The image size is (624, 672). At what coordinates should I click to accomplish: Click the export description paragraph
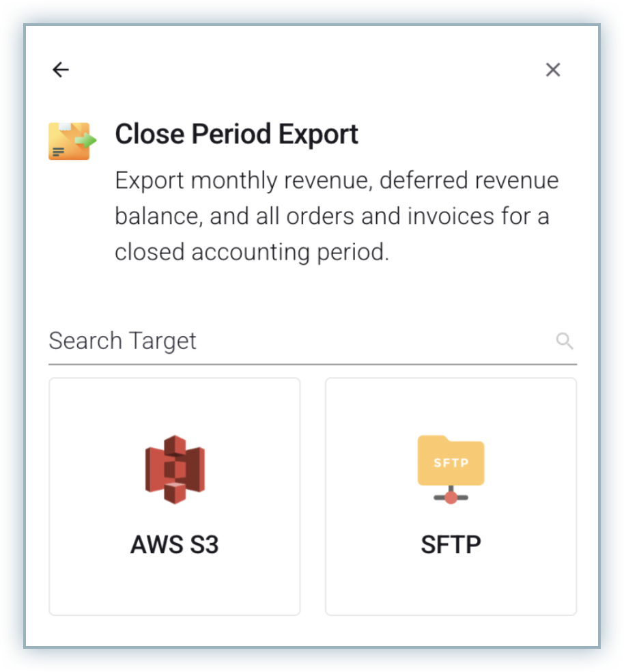336,216
